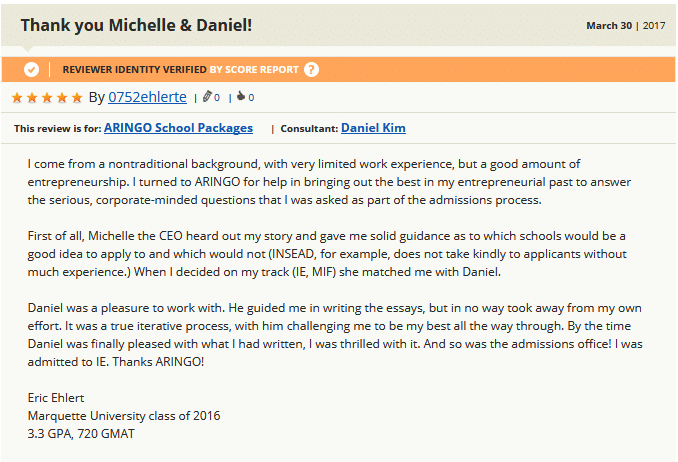Click the third orange rating star
Viewport: 678px width, 462px height.
[x=47, y=97]
